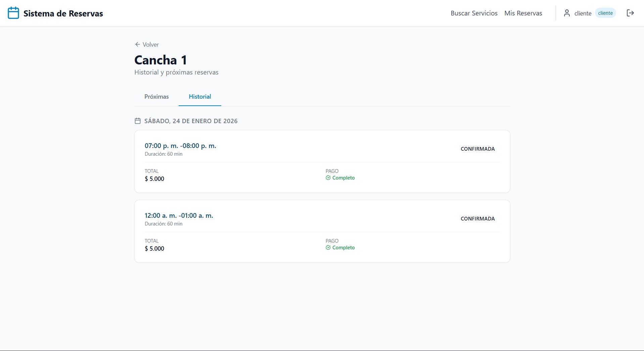Viewport: 644px width, 351px height.
Task: Click the calendar logo icon in header
Action: click(13, 13)
